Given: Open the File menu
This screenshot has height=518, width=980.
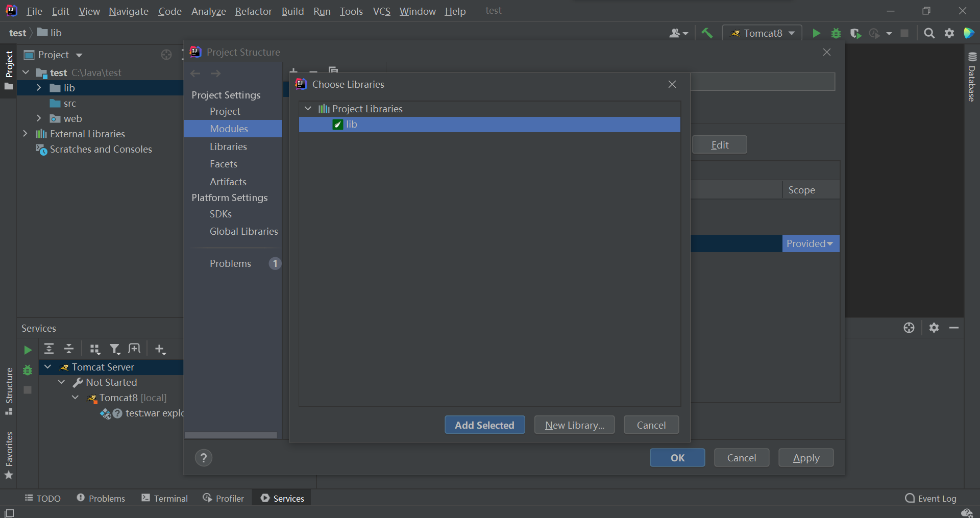Looking at the screenshot, I should (34, 11).
